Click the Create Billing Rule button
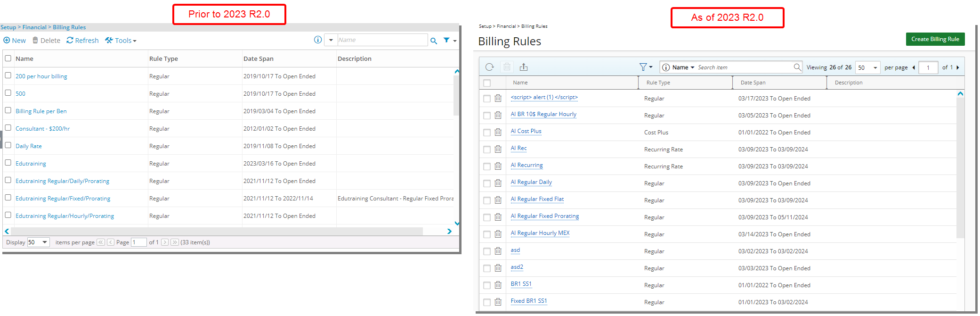Viewport: 980px width, 316px height. pyautogui.click(x=935, y=39)
